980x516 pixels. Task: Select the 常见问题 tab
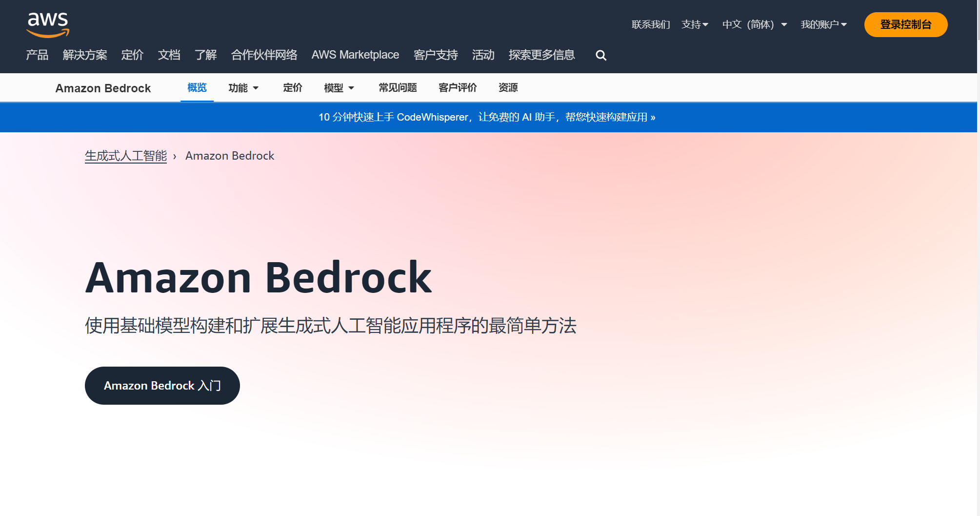(398, 88)
